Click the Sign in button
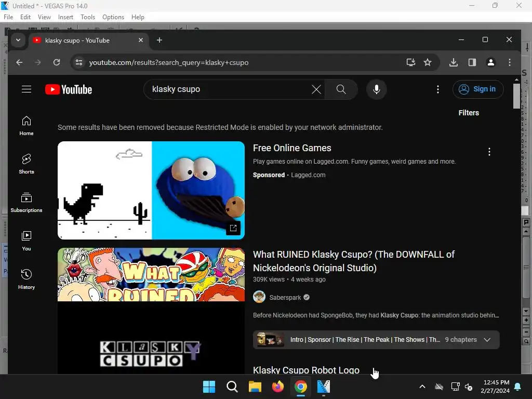Viewport: 532px width, 399px height. [478, 89]
